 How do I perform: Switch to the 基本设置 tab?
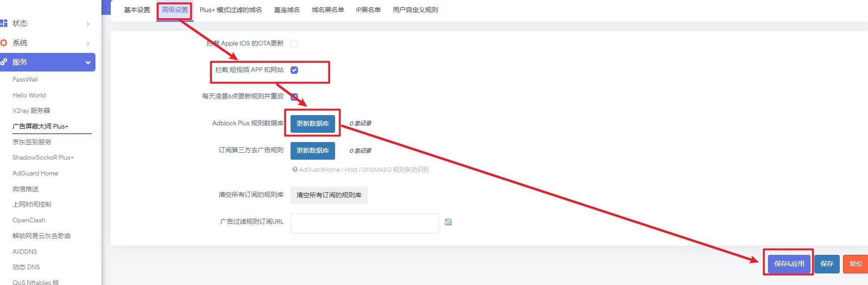[x=137, y=10]
